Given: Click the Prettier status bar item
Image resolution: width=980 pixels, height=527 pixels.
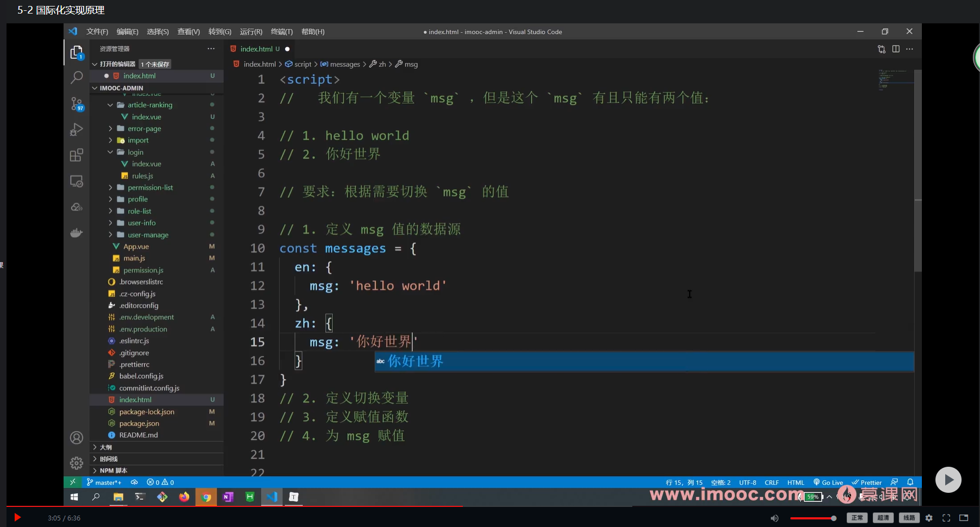Looking at the screenshot, I should [867, 482].
